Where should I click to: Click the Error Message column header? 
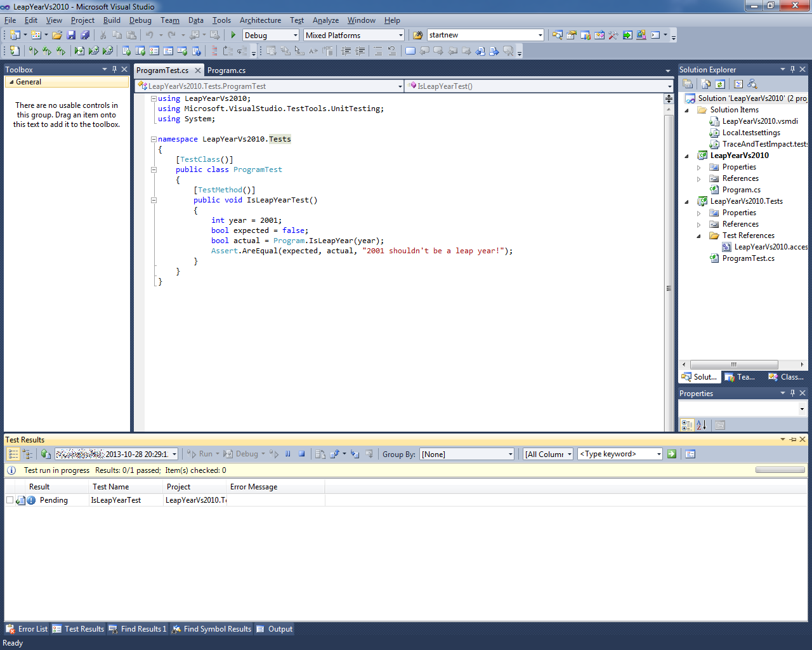[275, 487]
